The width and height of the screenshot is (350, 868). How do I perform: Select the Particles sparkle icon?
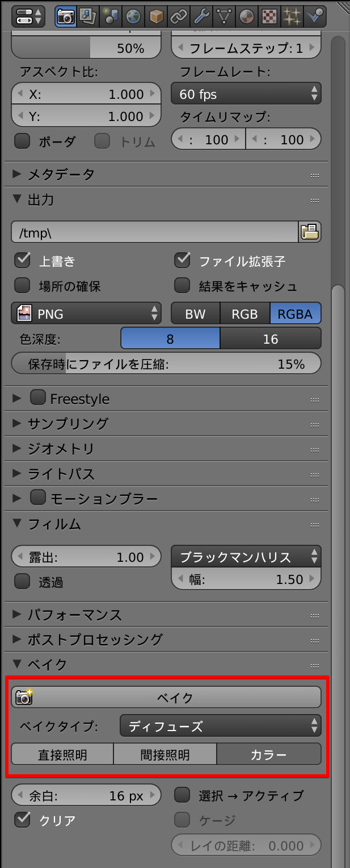(292, 16)
